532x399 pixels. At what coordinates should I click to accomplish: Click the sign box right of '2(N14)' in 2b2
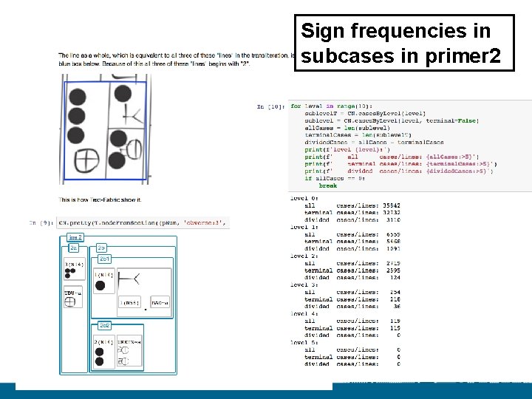129,352
